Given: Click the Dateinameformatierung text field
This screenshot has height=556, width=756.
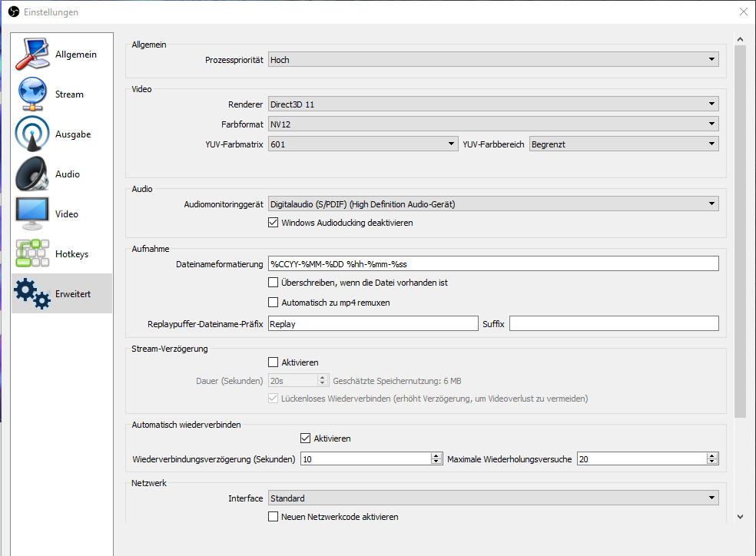Looking at the screenshot, I should [x=492, y=263].
